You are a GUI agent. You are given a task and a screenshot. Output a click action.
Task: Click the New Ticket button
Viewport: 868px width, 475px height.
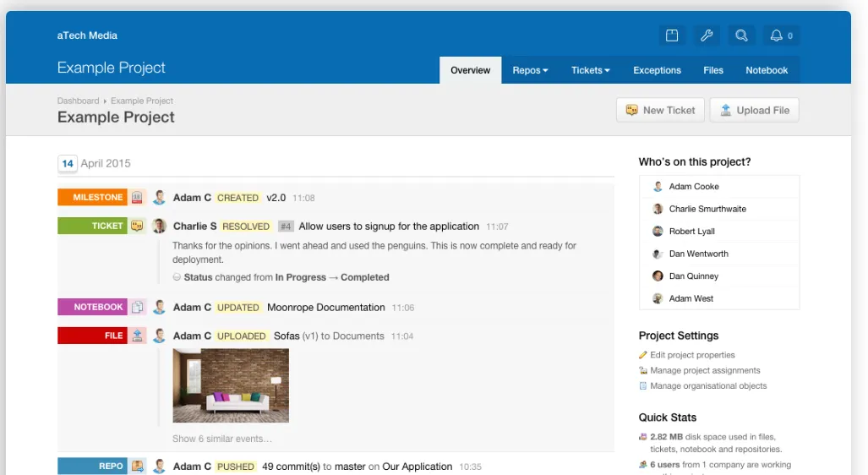coord(660,110)
